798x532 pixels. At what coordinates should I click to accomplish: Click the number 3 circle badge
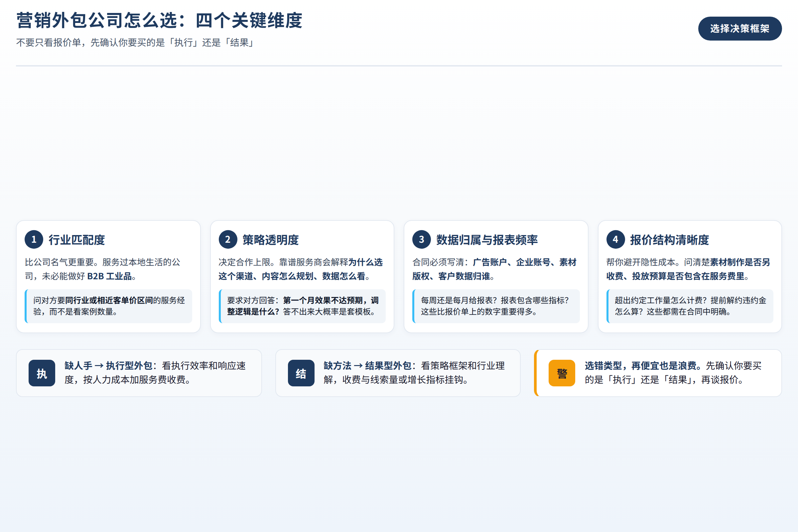(421, 239)
